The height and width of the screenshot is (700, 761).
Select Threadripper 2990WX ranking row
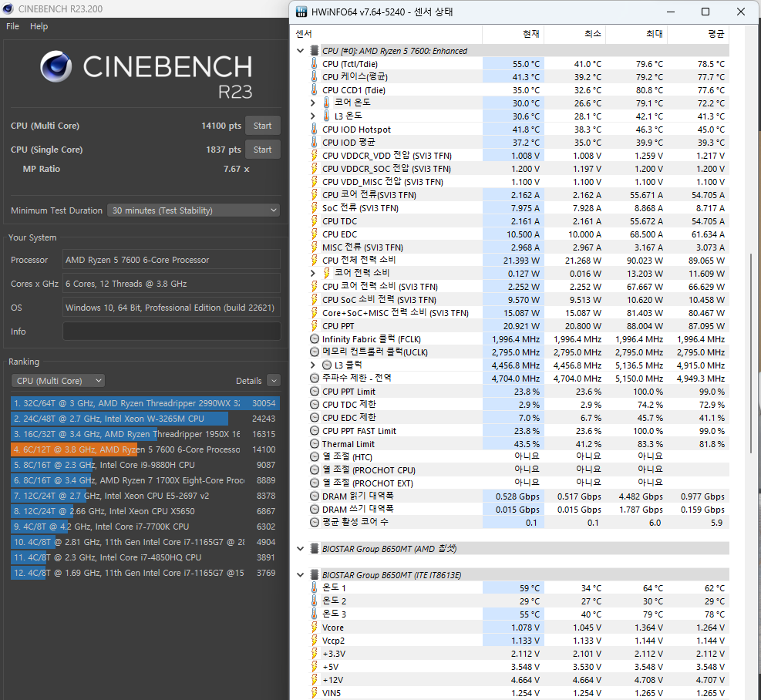[145, 403]
